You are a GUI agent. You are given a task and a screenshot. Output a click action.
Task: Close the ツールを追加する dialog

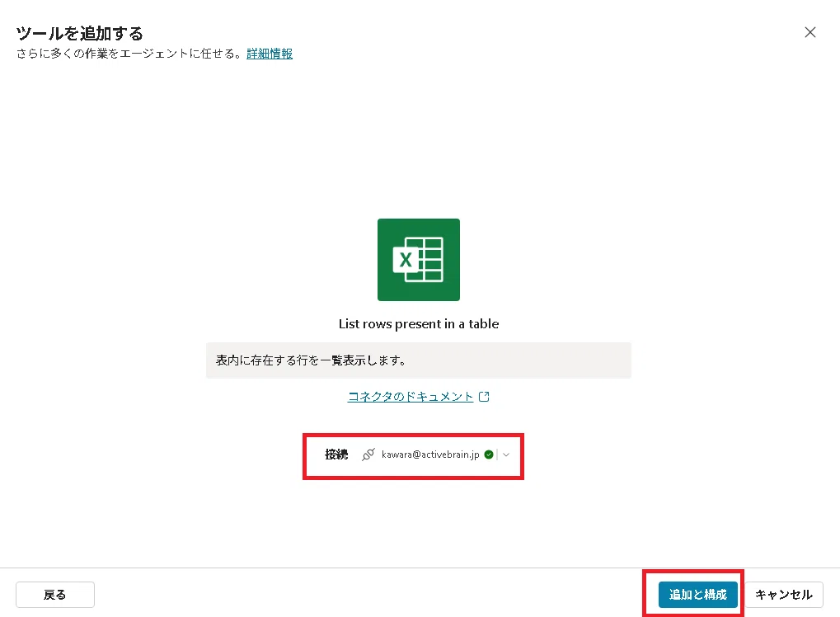coord(810,32)
